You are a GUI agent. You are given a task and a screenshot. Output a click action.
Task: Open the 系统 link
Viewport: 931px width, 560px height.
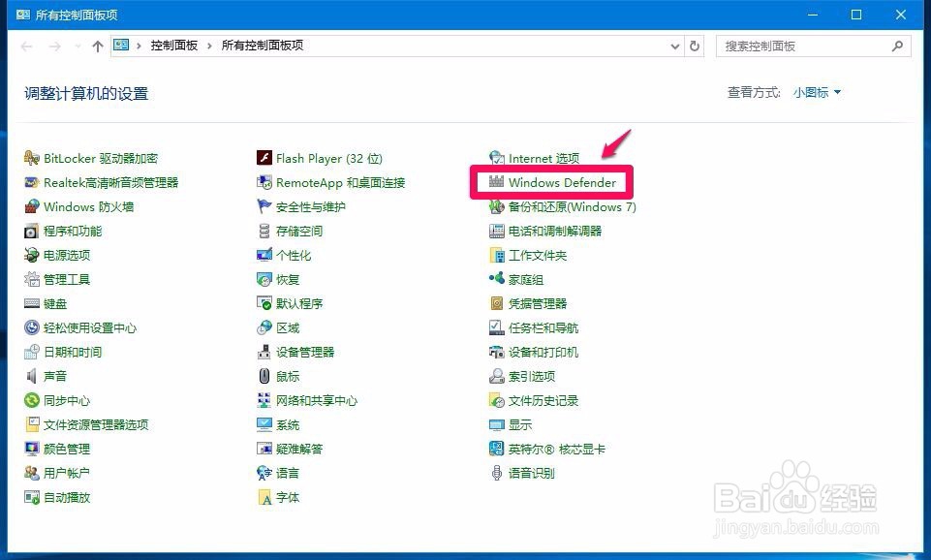pyautogui.click(x=288, y=424)
